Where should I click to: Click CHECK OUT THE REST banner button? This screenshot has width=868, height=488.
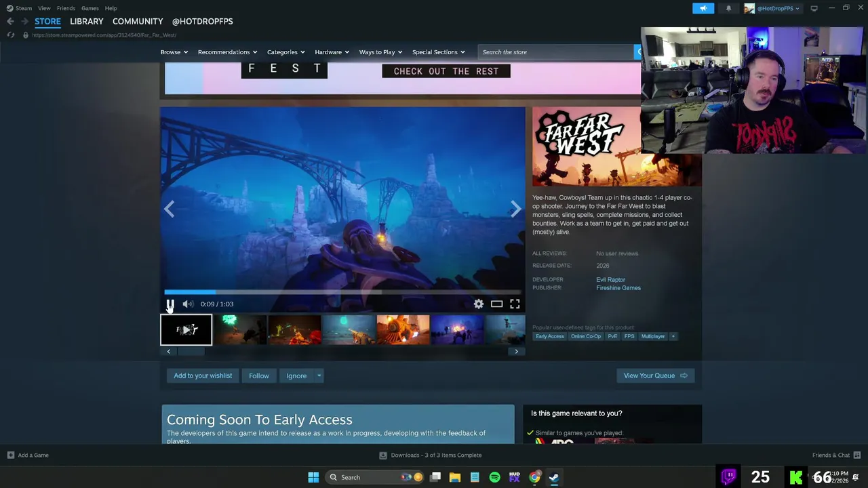tap(446, 71)
